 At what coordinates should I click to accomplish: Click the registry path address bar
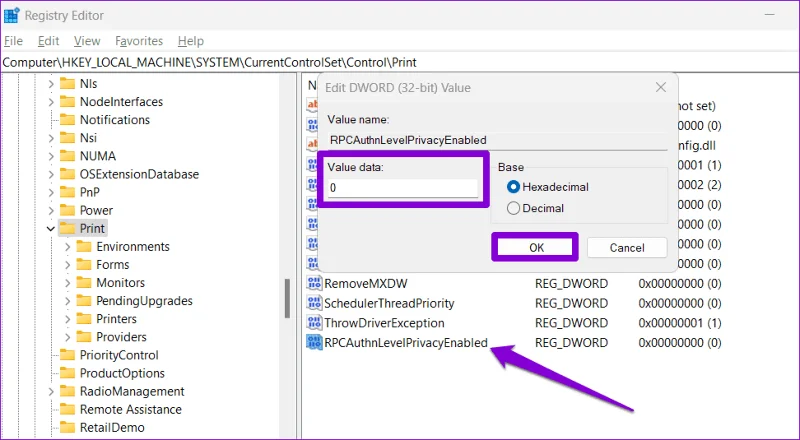click(400, 62)
